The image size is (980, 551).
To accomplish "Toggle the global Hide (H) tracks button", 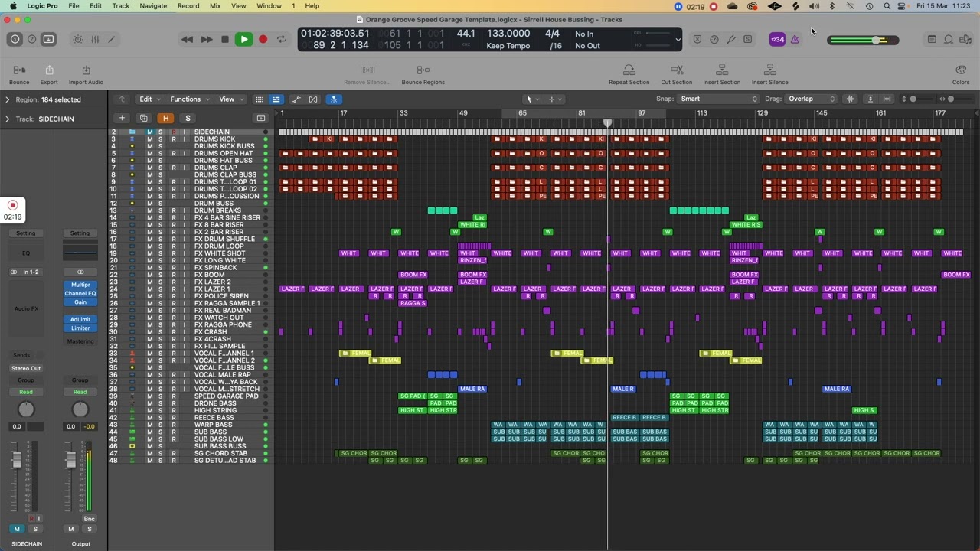I will tap(165, 118).
